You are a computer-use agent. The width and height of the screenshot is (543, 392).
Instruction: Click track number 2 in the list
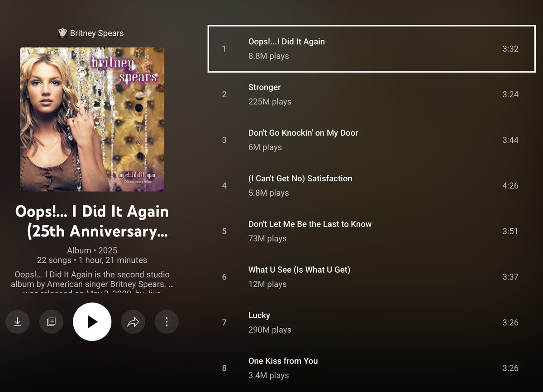point(224,94)
